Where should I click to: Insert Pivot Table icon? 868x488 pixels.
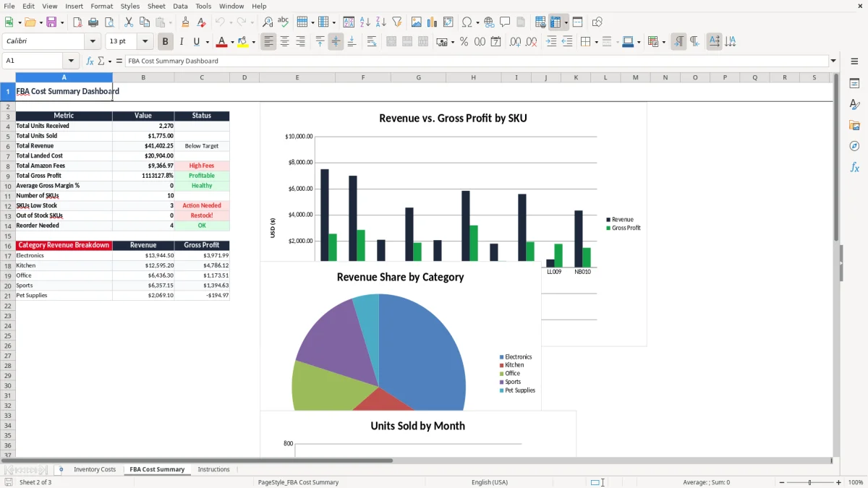click(x=448, y=22)
